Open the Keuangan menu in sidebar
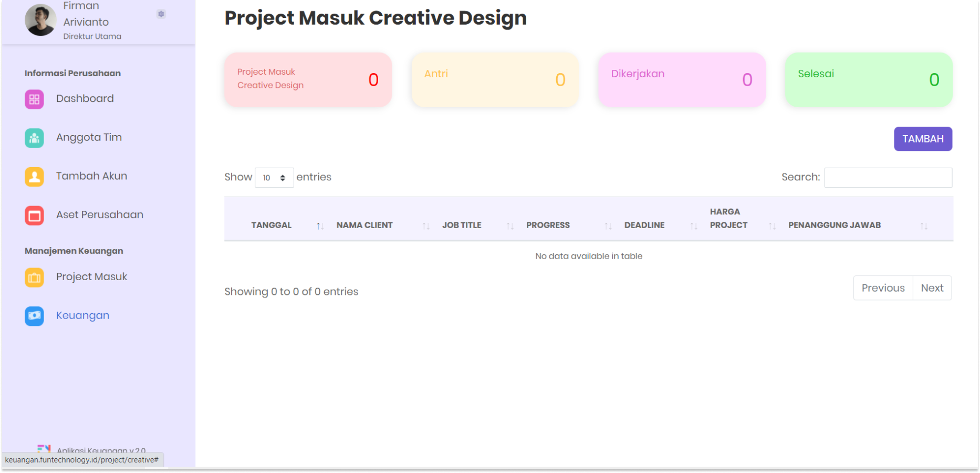Image resolution: width=980 pixels, height=473 pixels. (82, 316)
